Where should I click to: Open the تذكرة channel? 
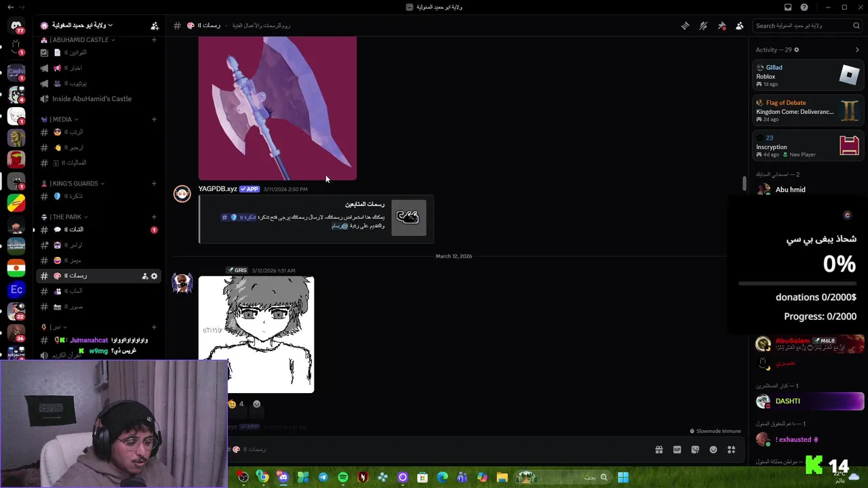98,197
